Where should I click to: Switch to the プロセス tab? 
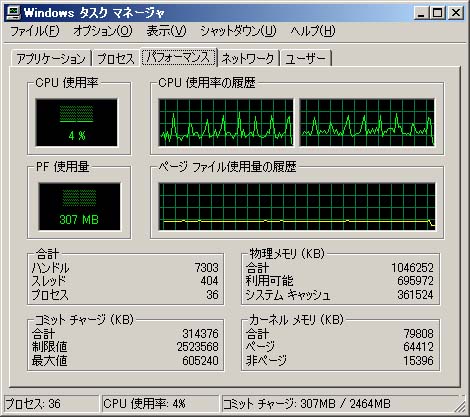click(x=116, y=58)
